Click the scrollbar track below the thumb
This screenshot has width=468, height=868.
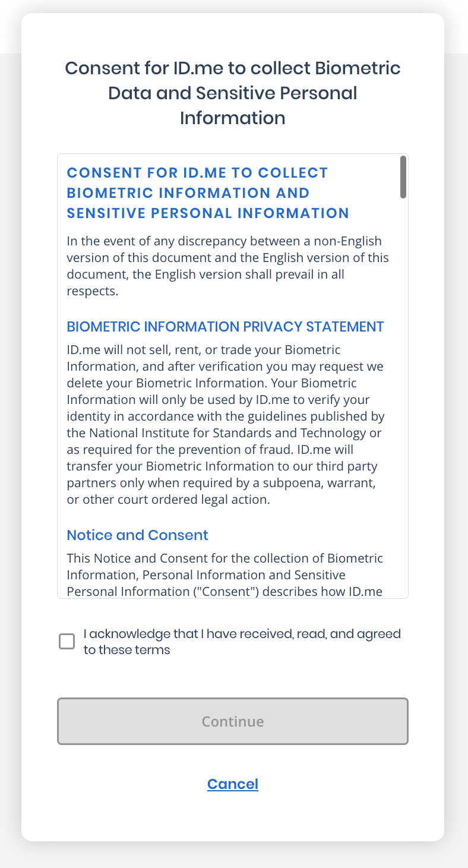[x=403, y=398]
